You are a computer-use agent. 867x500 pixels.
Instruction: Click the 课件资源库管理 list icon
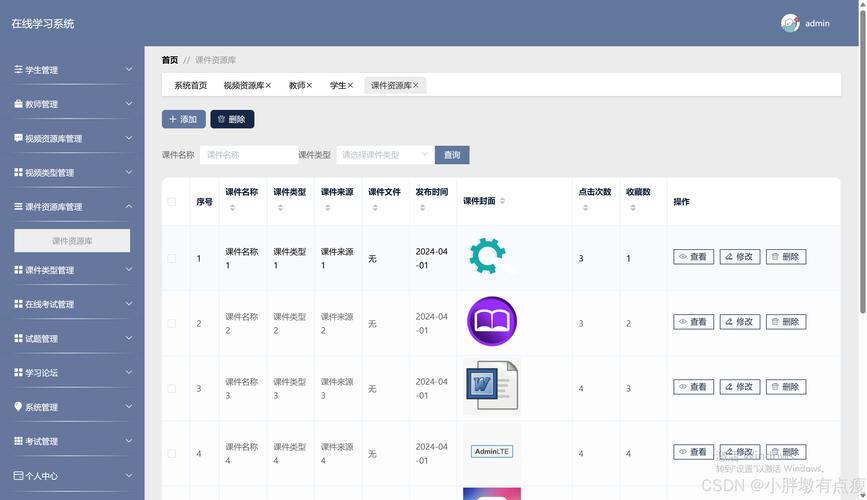(x=18, y=206)
